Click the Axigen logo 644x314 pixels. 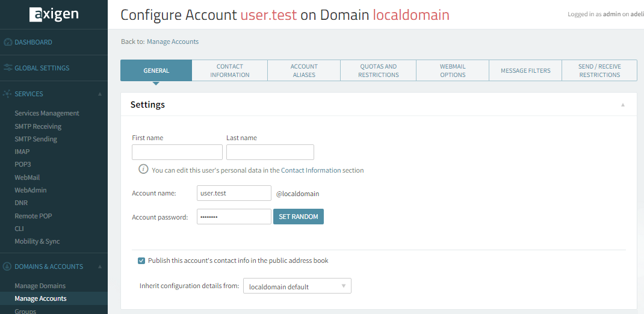(x=54, y=14)
